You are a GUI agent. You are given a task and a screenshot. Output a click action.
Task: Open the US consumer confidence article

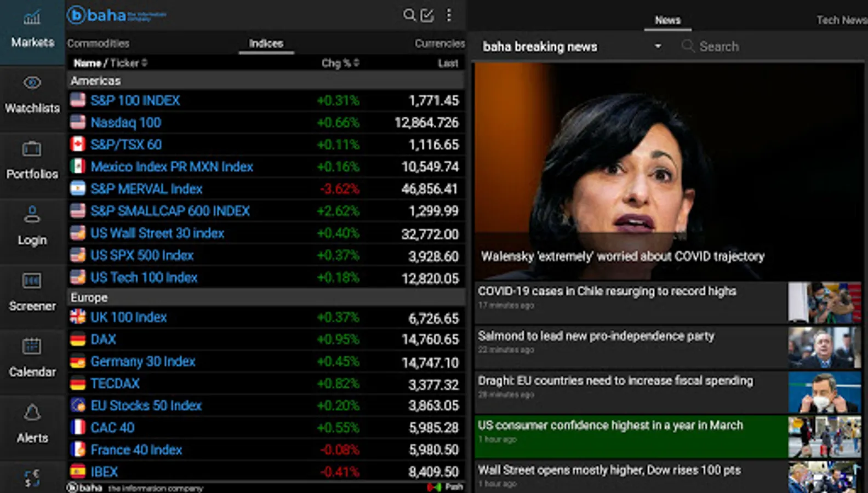coord(668,437)
